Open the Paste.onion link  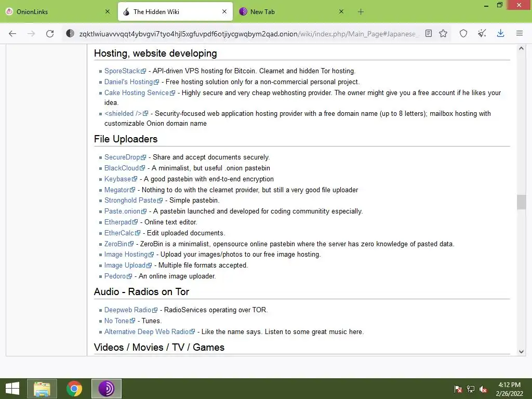pyautogui.click(x=125, y=211)
